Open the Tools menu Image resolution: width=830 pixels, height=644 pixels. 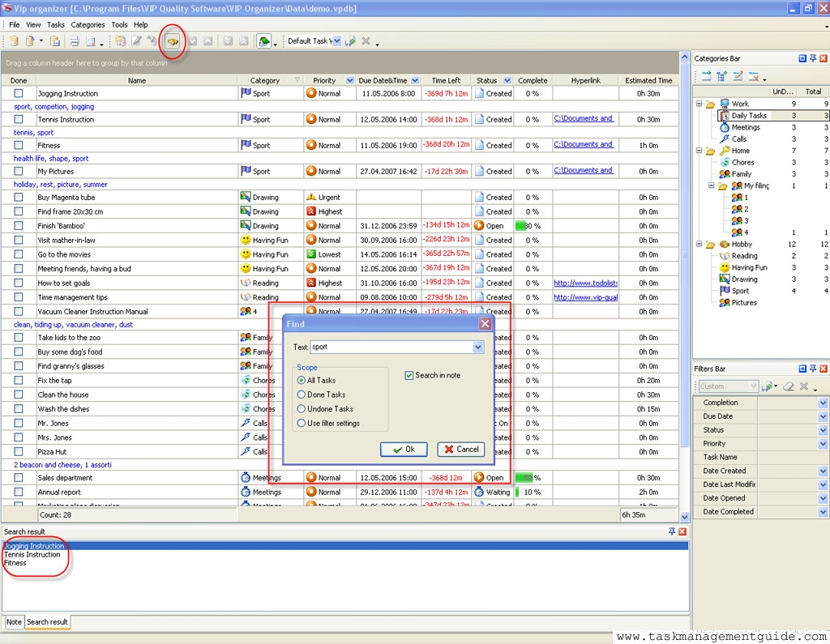point(119,24)
